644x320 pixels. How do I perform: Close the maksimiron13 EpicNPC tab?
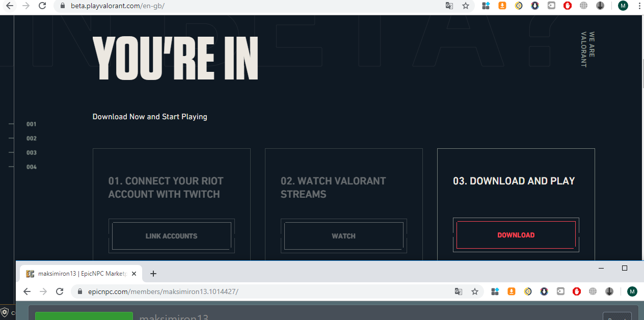[x=134, y=274]
